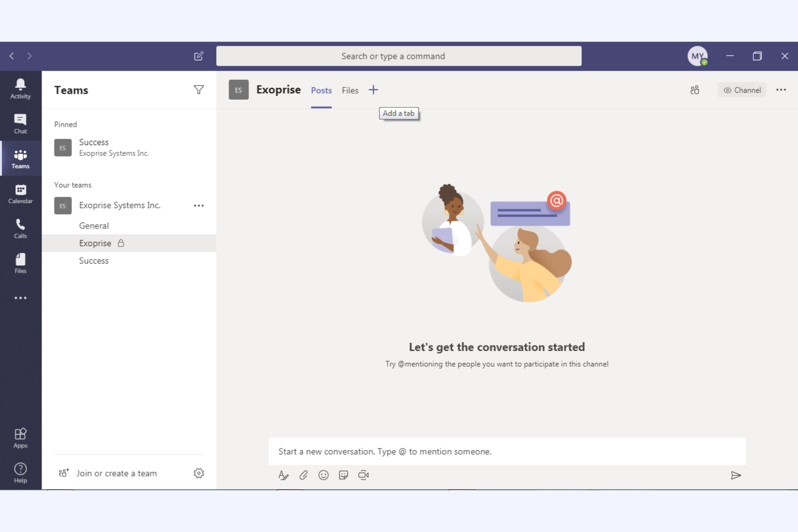The image size is (798, 532).
Task: Open more channel options with ellipsis
Action: tap(781, 89)
